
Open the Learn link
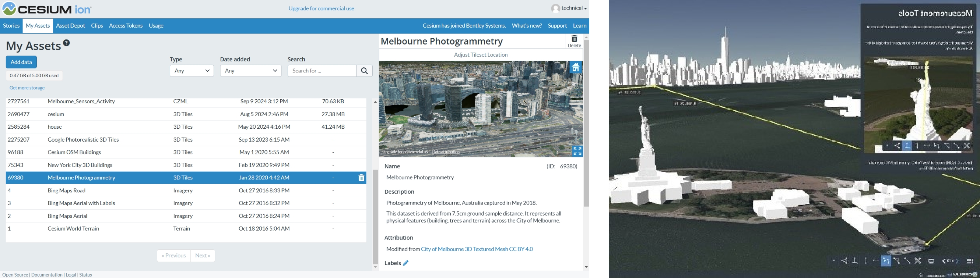580,26
